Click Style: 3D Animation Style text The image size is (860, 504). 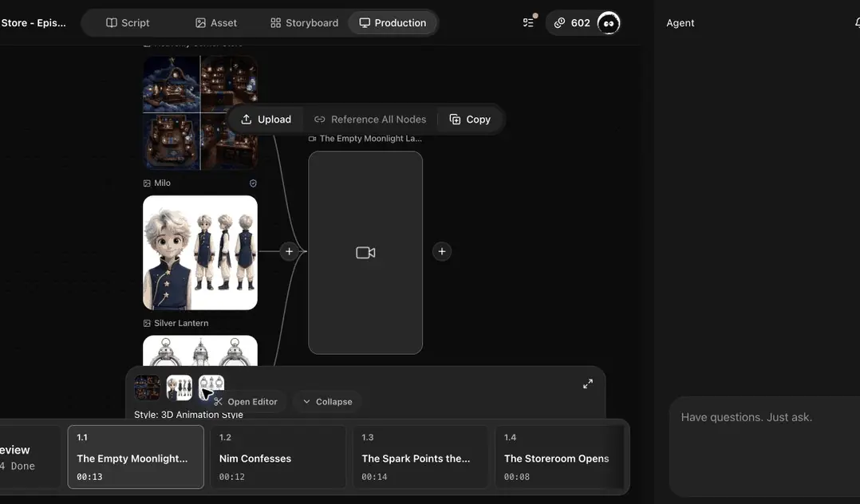188,415
